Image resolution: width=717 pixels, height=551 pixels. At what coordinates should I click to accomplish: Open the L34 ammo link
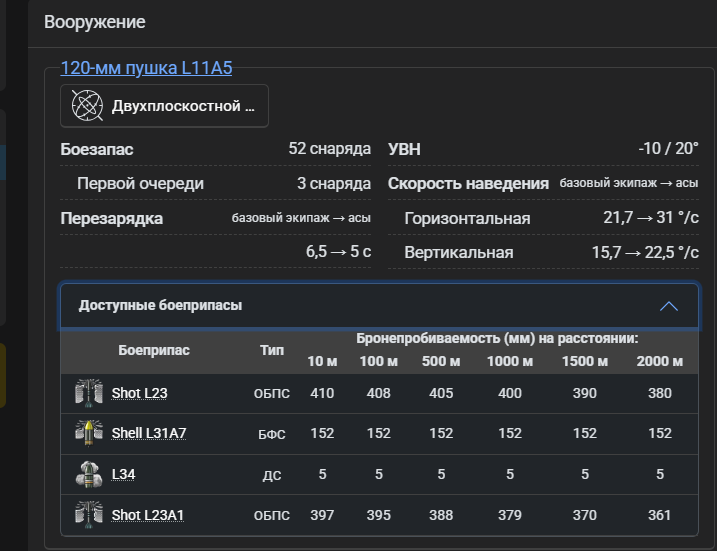(x=123, y=474)
